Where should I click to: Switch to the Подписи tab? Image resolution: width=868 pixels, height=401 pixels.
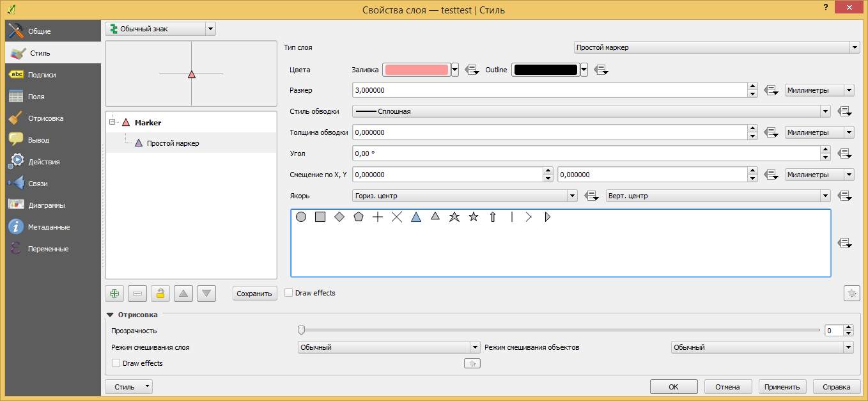pos(42,75)
